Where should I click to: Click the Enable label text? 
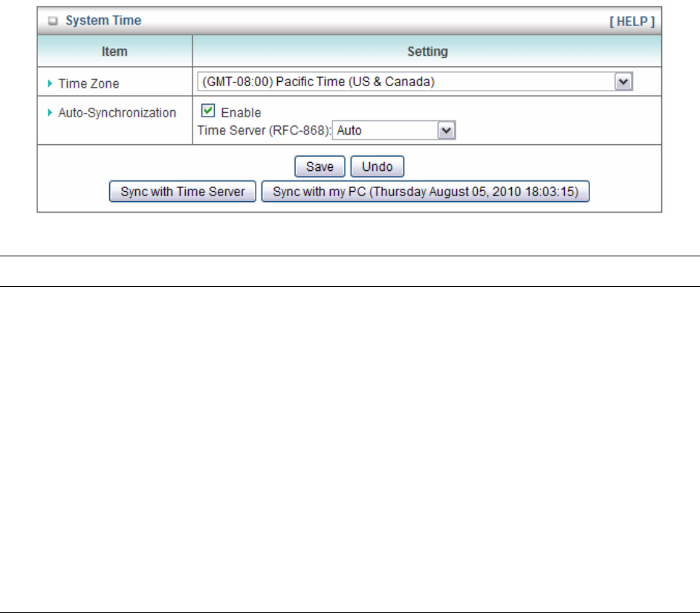tap(241, 113)
